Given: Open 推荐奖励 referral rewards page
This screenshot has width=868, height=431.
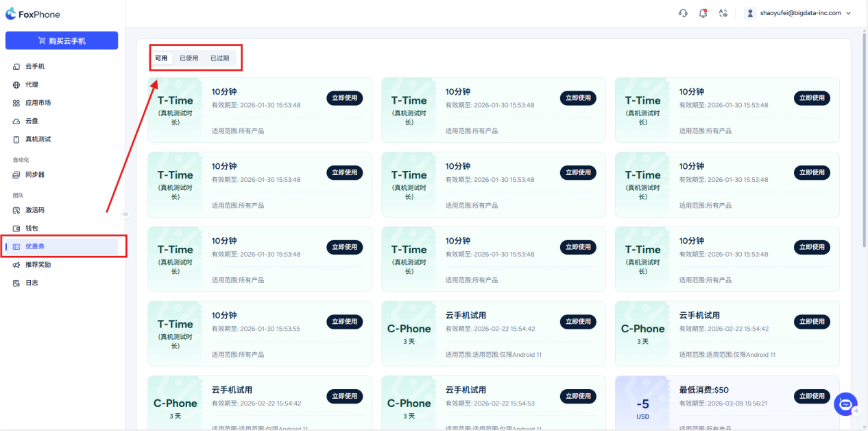Looking at the screenshot, I should (38, 264).
